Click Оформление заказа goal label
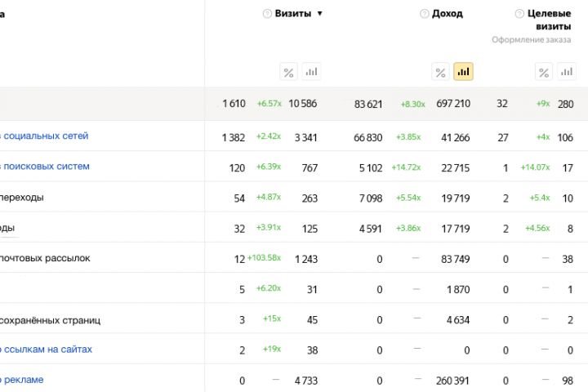Image resolution: width=588 pixels, height=392 pixels. pos(531,40)
